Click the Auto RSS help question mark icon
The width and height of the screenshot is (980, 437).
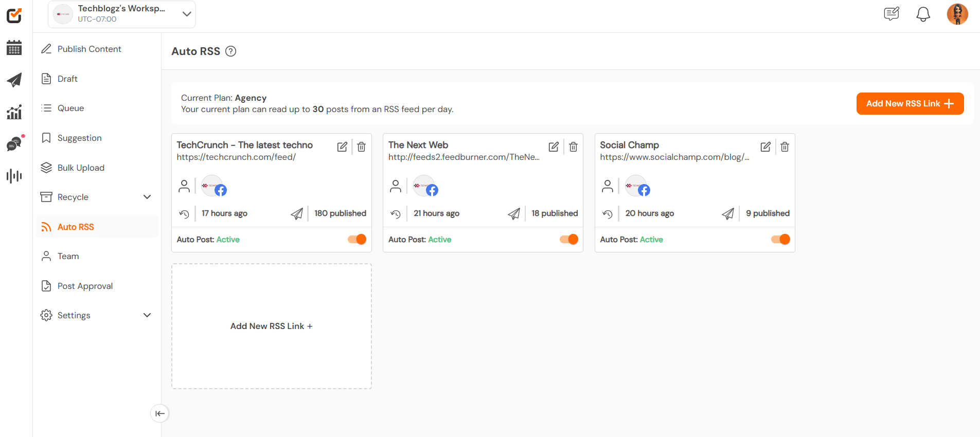[231, 51]
